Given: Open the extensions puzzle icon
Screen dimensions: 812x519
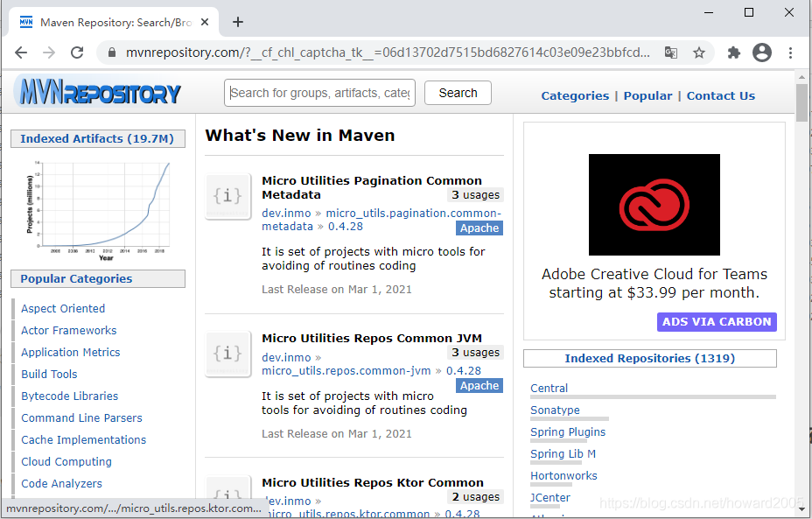Looking at the screenshot, I should [734, 53].
